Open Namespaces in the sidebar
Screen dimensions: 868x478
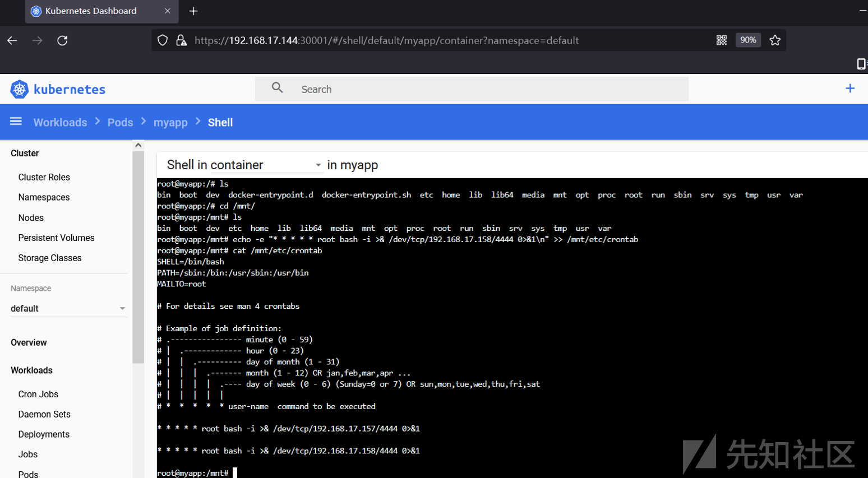tap(44, 197)
